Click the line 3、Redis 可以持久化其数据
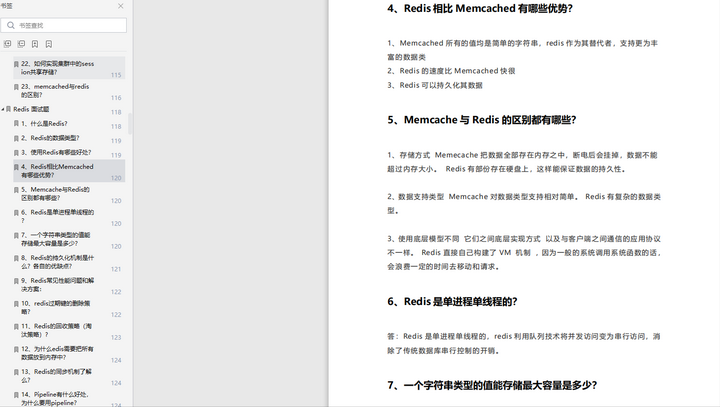Screen dimensions: 720x407 click(x=435, y=85)
